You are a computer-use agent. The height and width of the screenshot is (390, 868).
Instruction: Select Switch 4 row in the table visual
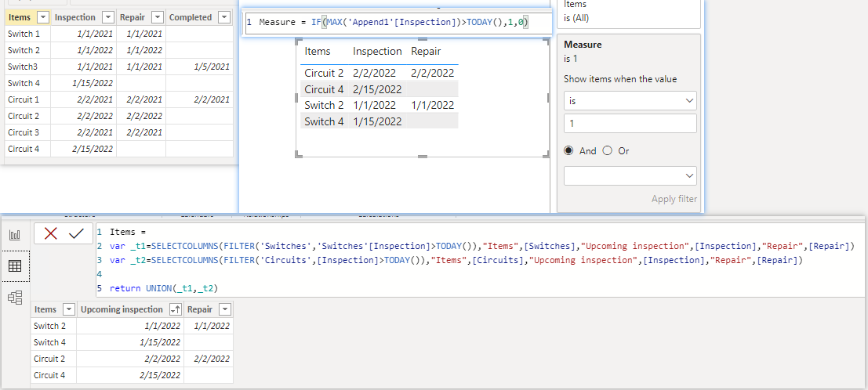[380, 121]
